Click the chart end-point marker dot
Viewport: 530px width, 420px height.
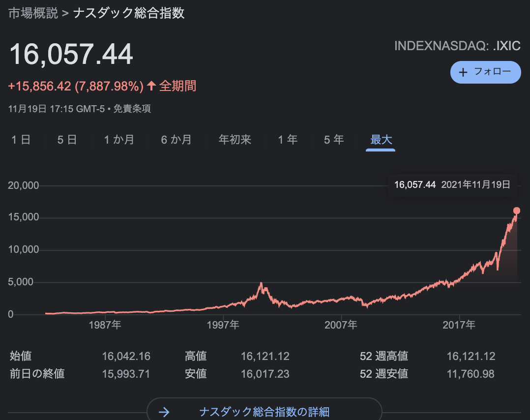[x=516, y=210]
